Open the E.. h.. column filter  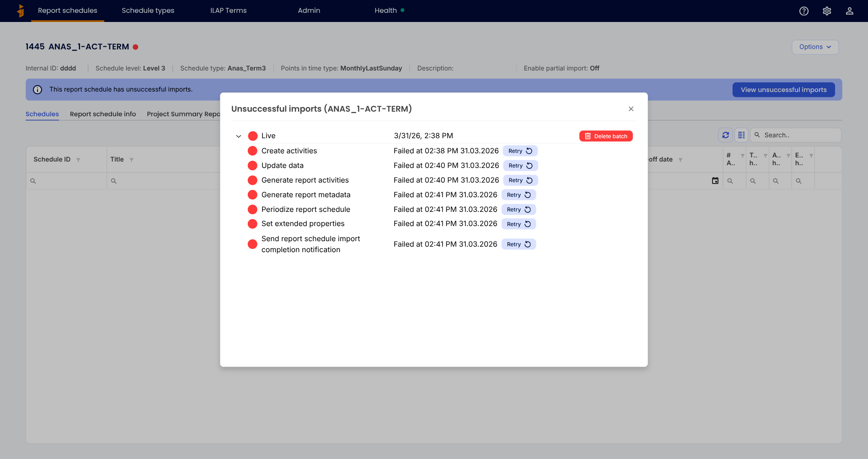[x=811, y=156]
